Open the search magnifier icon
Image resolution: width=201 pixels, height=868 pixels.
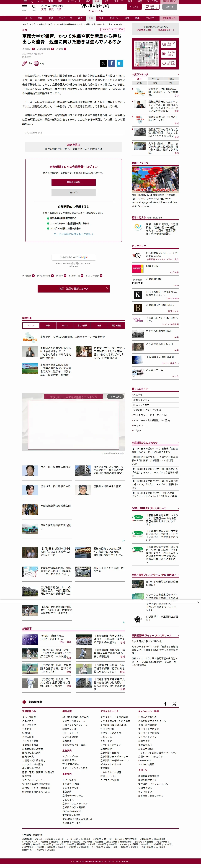click(34, 7)
